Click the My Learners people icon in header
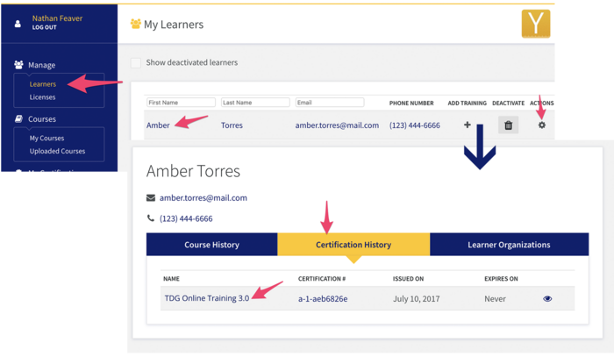This screenshot has width=614, height=364. pyautogui.click(x=135, y=24)
